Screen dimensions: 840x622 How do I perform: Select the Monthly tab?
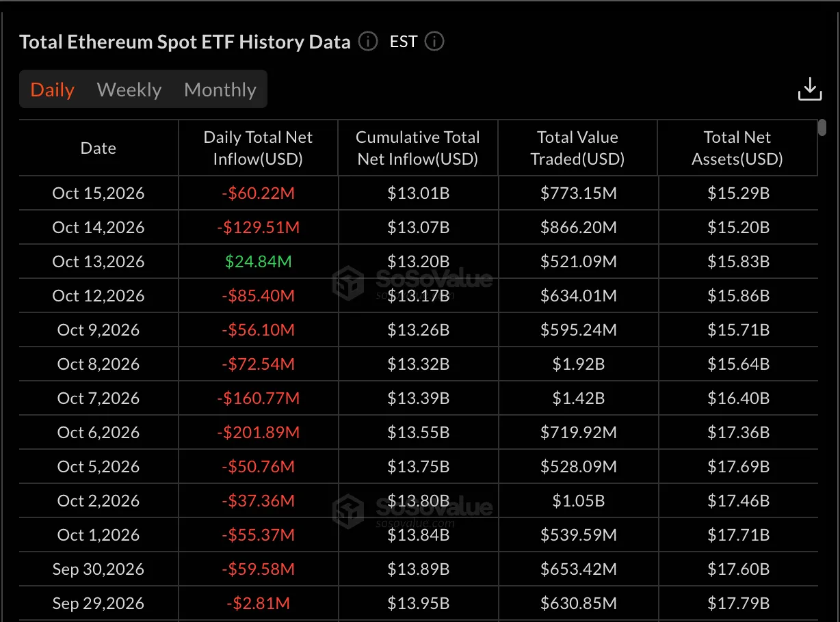(x=220, y=90)
